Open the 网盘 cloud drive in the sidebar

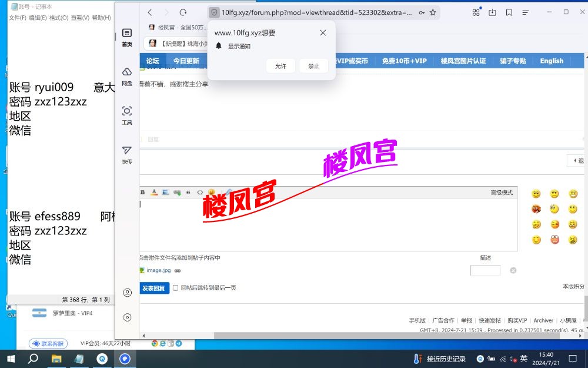tap(127, 76)
